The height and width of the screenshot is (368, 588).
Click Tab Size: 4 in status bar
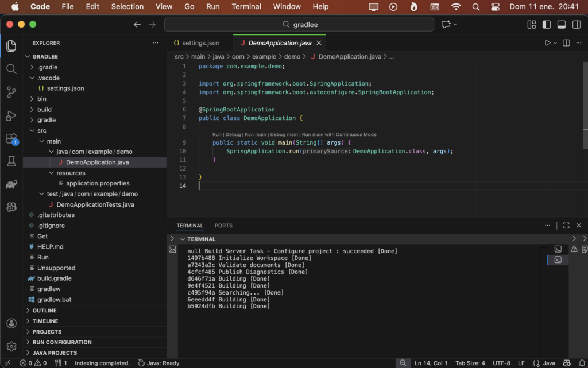[470, 363]
